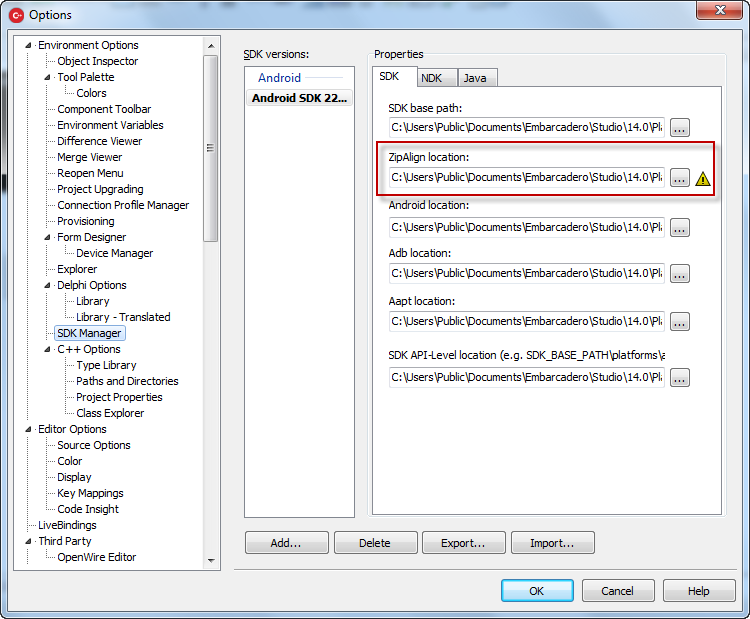Screen dimensions: 750x619
Task: Select Android SDK 22... in SDK versions
Action: [x=299, y=98]
